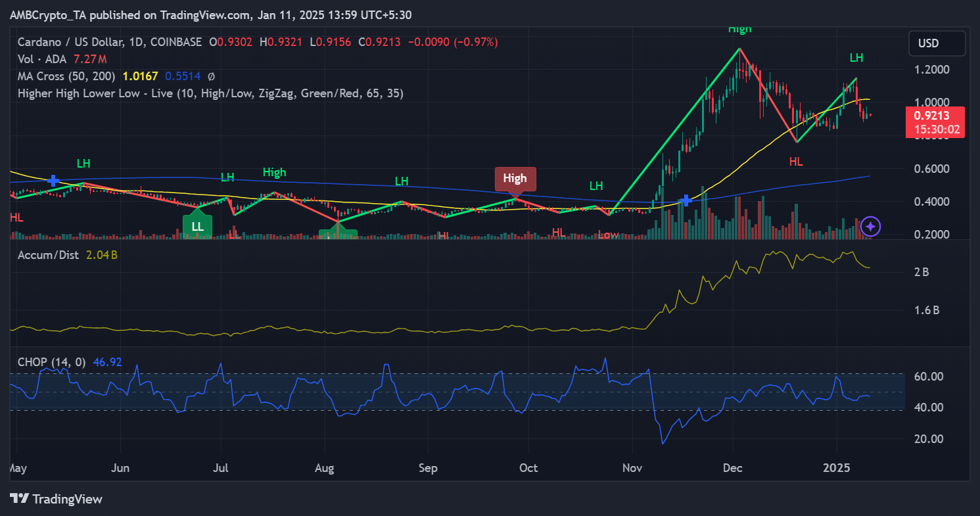Open the USD currency selector
The image size is (980, 516).
(937, 43)
